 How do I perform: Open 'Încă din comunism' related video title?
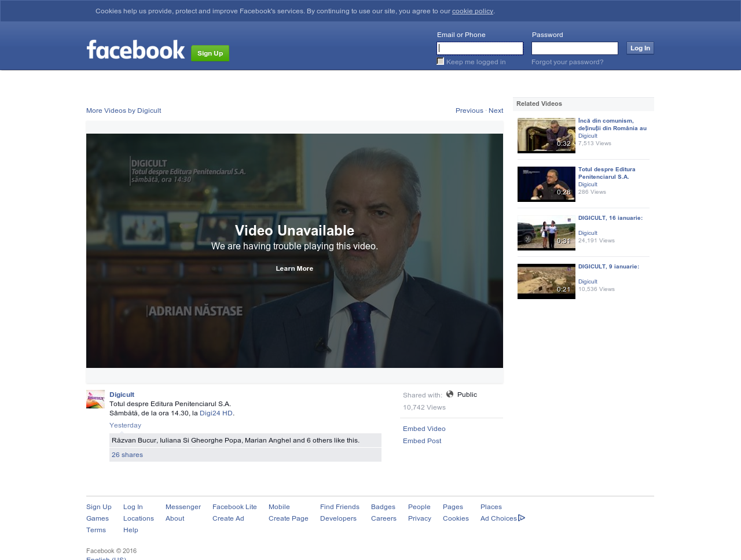tap(612, 124)
